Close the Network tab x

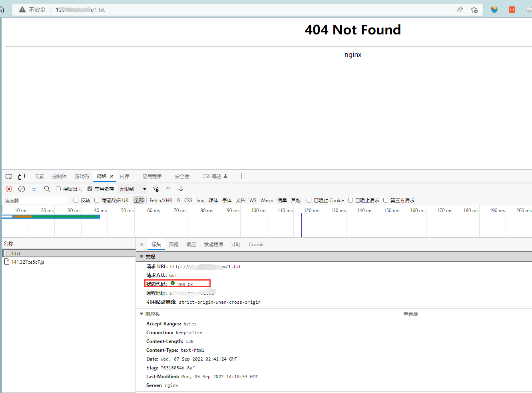coord(112,176)
